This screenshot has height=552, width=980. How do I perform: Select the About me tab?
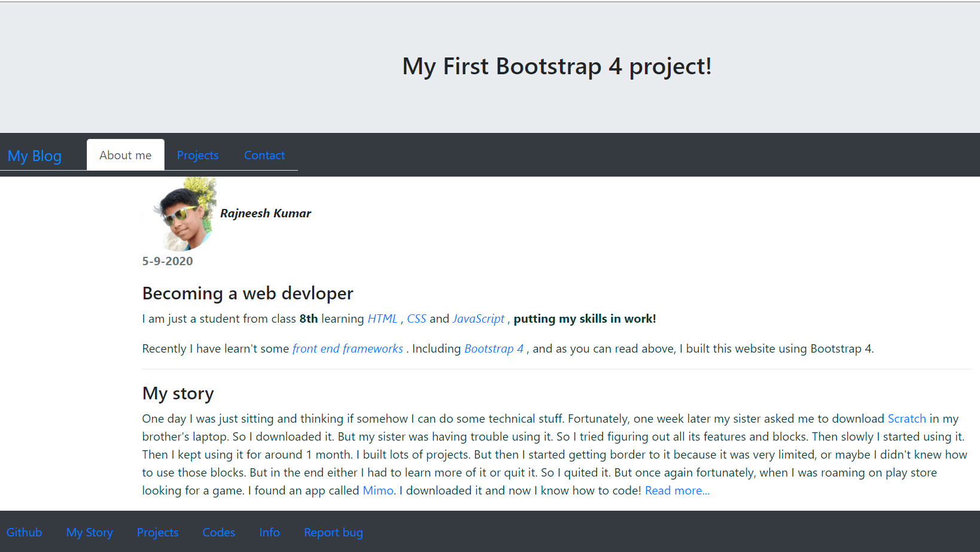coord(126,155)
